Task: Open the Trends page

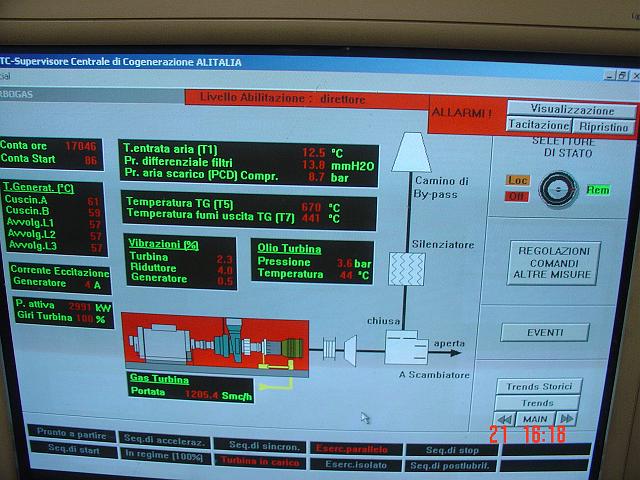Action: 537,403
